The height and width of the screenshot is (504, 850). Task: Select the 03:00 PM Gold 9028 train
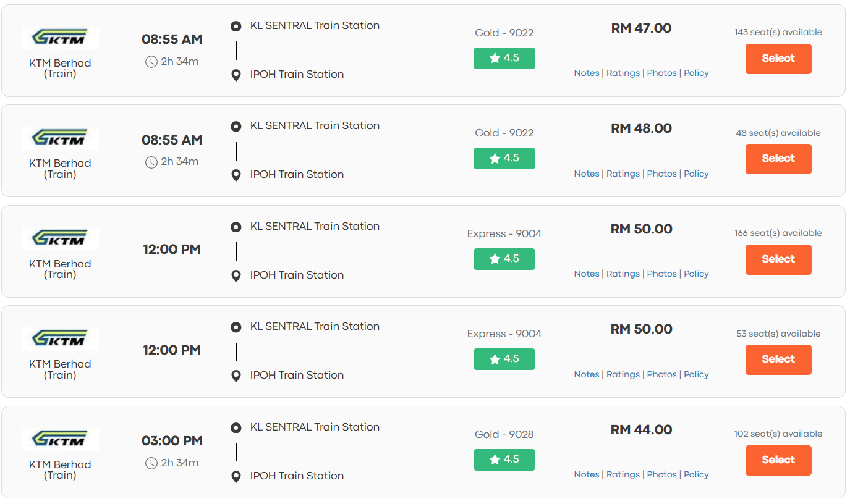pos(778,460)
